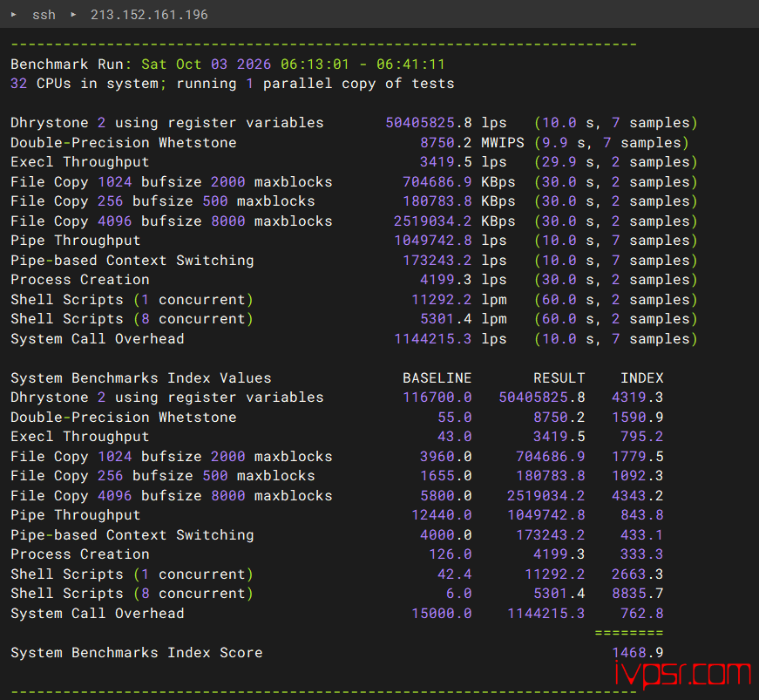Screen dimensions: 759x700
Task: Click the Pipe Throughput index value 843.8
Action: click(642, 515)
